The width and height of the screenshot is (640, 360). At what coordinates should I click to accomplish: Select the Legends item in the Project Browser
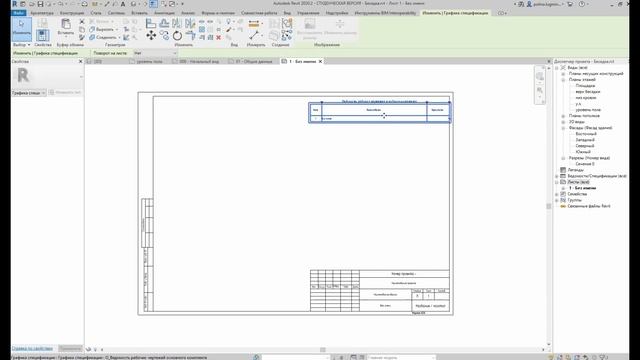tap(576, 170)
